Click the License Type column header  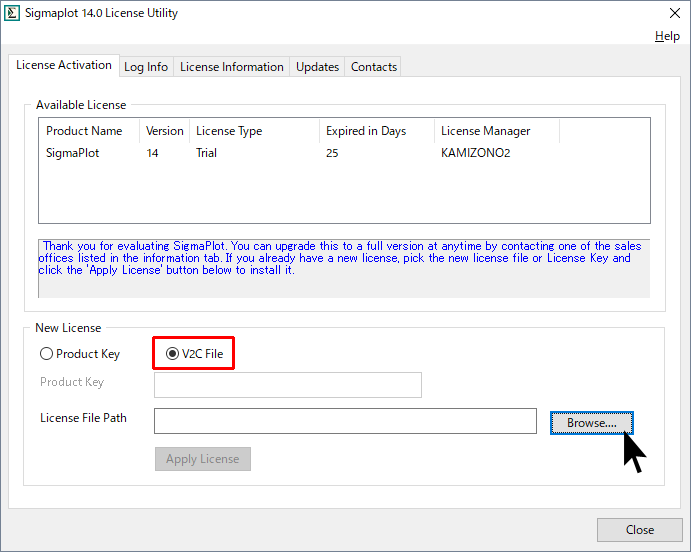pos(229,131)
